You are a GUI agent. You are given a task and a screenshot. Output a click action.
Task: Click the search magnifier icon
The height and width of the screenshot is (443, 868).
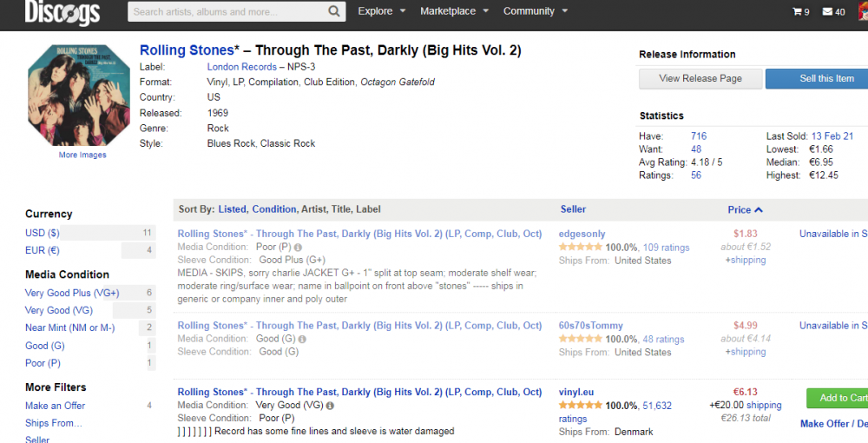(335, 12)
